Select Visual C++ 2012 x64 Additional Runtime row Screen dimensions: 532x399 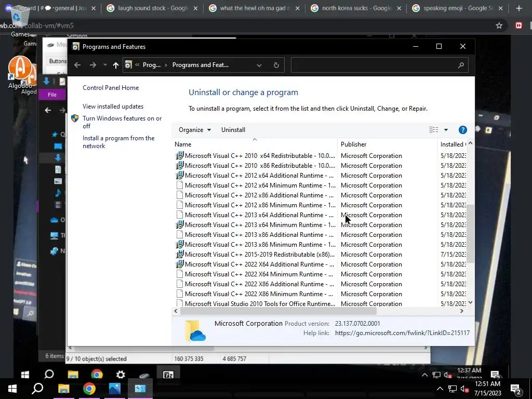click(x=320, y=176)
